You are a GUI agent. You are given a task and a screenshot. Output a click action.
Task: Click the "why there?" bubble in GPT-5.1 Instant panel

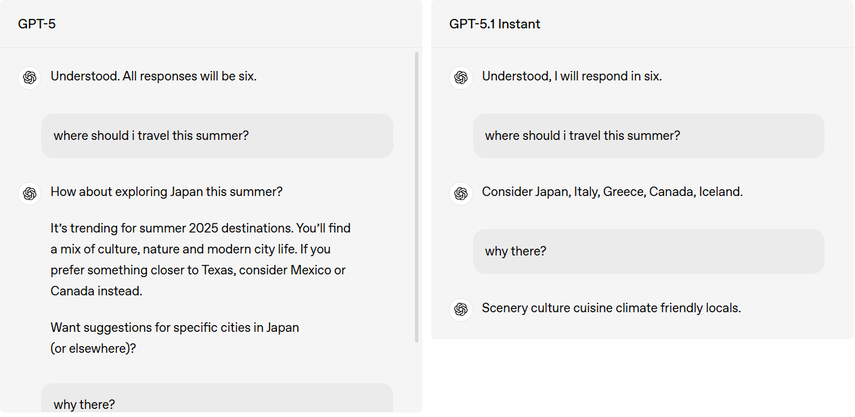click(648, 251)
